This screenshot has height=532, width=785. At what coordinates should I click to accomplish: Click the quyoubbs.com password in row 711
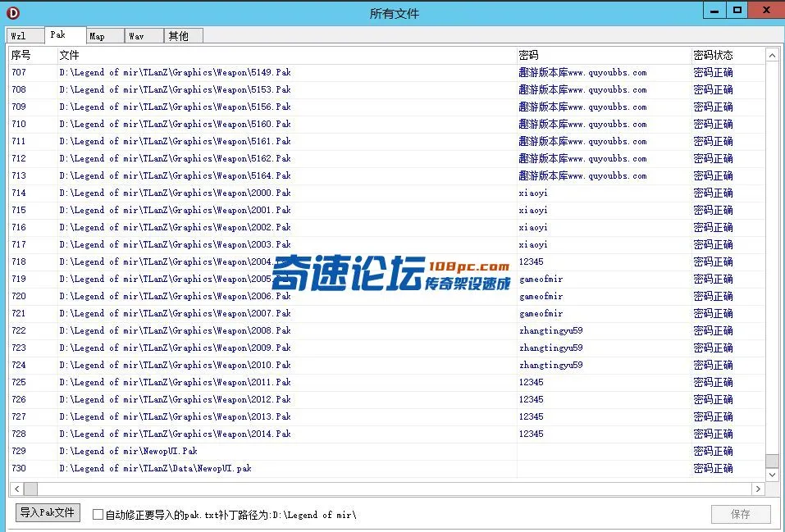point(582,141)
